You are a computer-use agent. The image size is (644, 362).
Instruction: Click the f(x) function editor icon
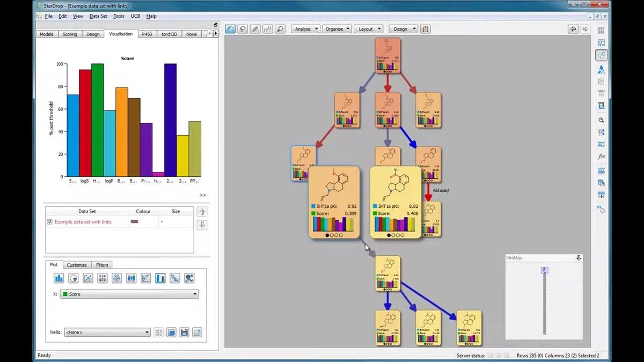pyautogui.click(x=601, y=156)
